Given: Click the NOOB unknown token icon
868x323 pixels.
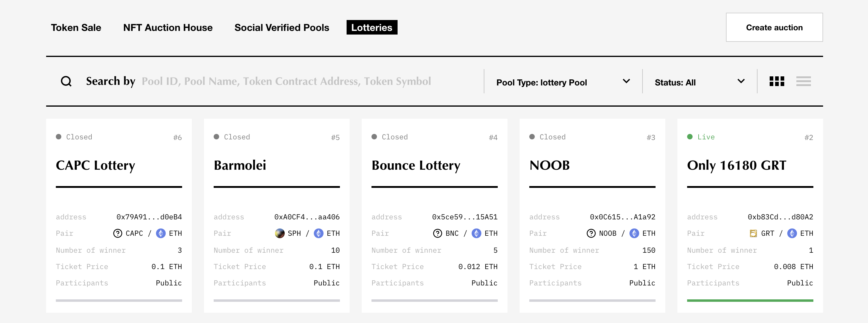Looking at the screenshot, I should pyautogui.click(x=591, y=233).
